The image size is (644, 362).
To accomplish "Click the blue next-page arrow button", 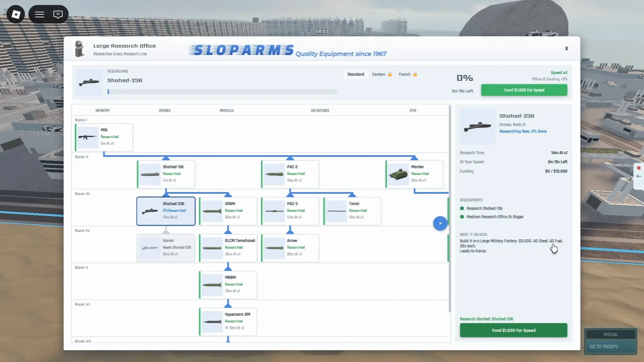I will tap(440, 223).
